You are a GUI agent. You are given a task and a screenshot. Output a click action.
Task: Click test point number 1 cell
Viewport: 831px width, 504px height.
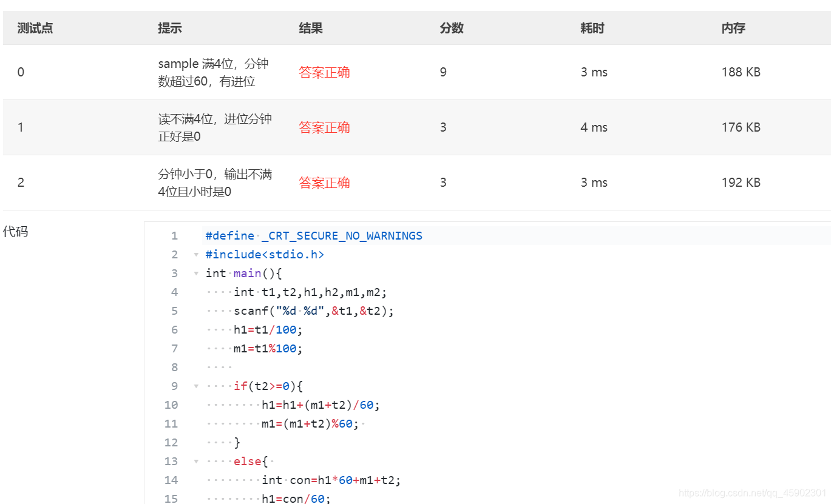[21, 127]
